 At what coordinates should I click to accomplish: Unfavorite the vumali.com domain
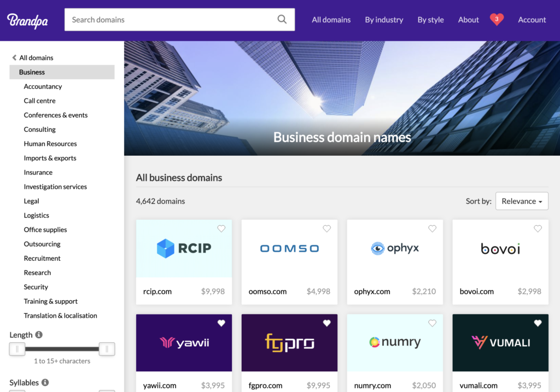coord(538,323)
